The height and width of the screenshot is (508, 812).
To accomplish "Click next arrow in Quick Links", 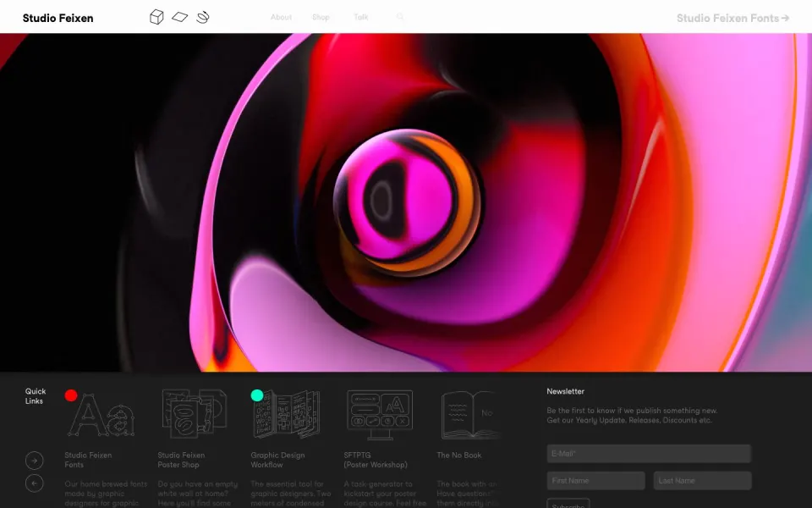I will pos(34,461).
